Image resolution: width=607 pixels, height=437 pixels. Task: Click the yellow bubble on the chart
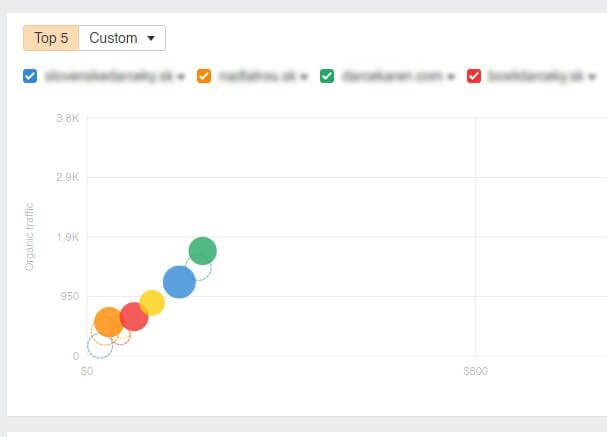[153, 302]
